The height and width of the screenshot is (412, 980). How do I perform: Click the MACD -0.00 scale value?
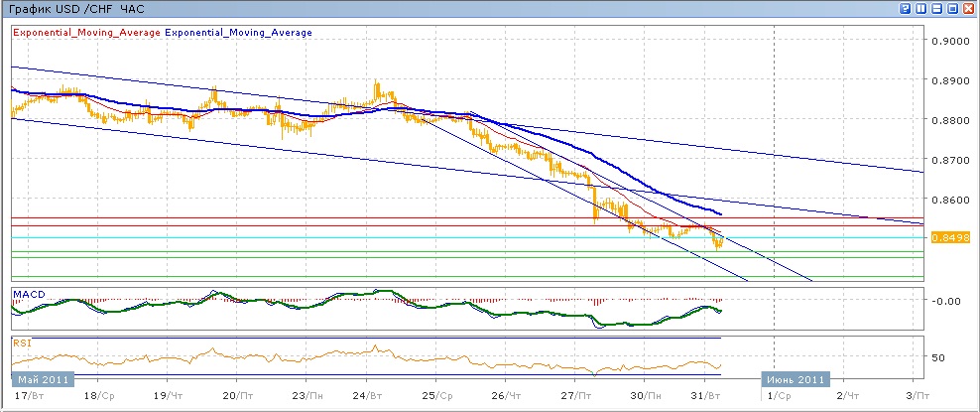tap(944, 301)
